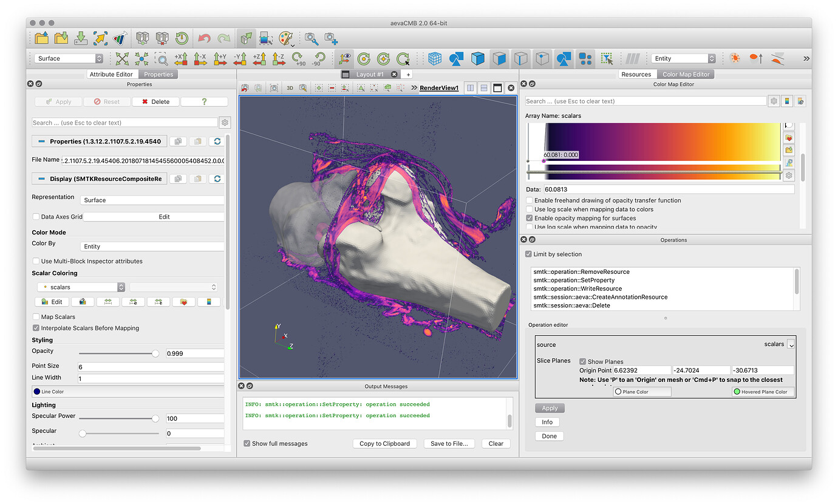
Task: Click the Zoom to Box magnifier icon
Action: click(x=161, y=58)
